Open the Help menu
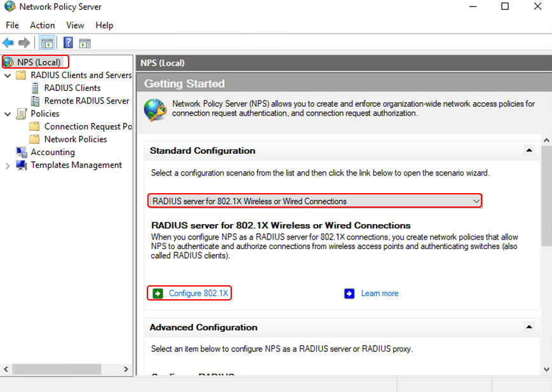 tap(104, 25)
